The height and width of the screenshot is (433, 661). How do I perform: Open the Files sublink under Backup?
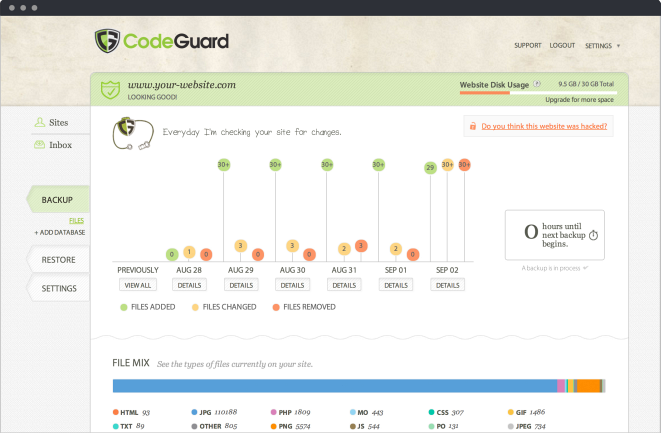(x=76, y=221)
